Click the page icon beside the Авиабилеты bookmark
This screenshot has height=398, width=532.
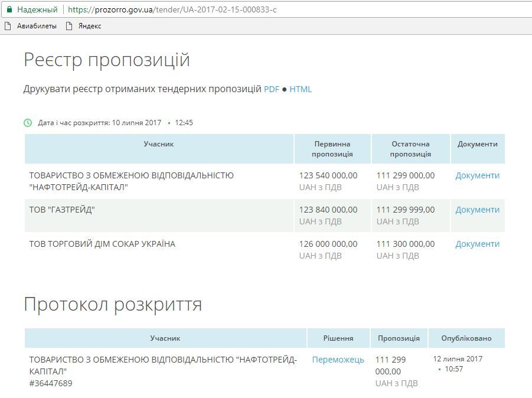pos(8,26)
